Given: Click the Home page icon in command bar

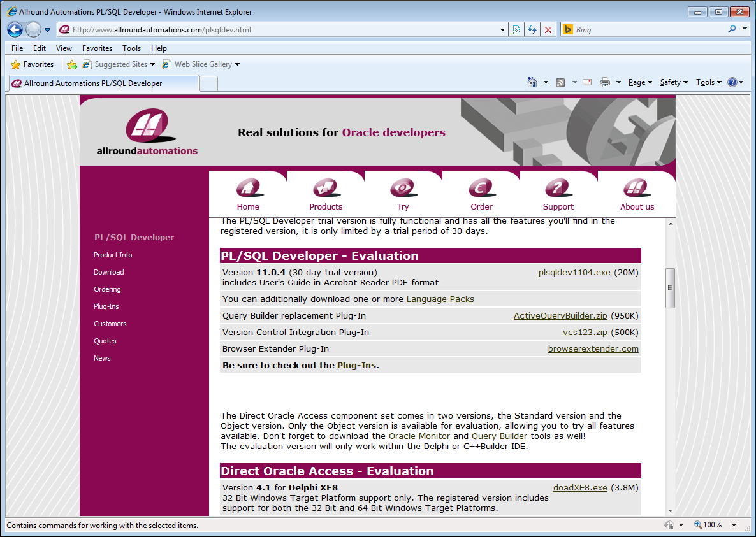Looking at the screenshot, I should point(532,82).
